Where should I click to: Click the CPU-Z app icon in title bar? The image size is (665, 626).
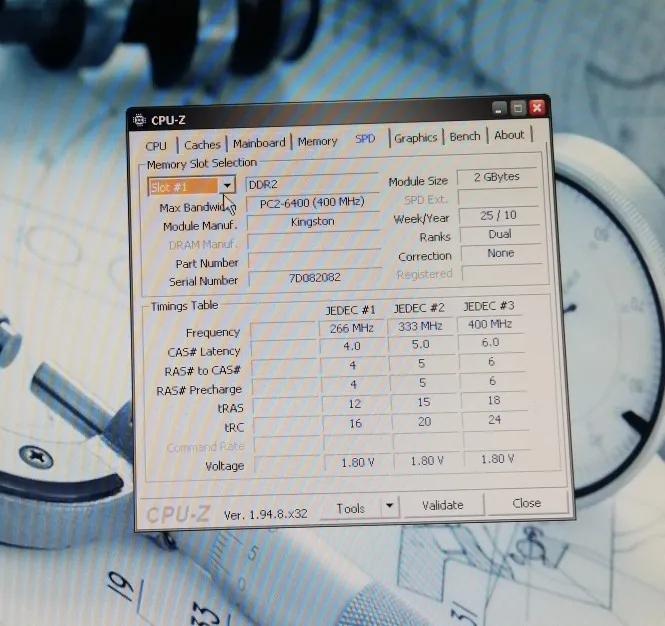[140, 120]
